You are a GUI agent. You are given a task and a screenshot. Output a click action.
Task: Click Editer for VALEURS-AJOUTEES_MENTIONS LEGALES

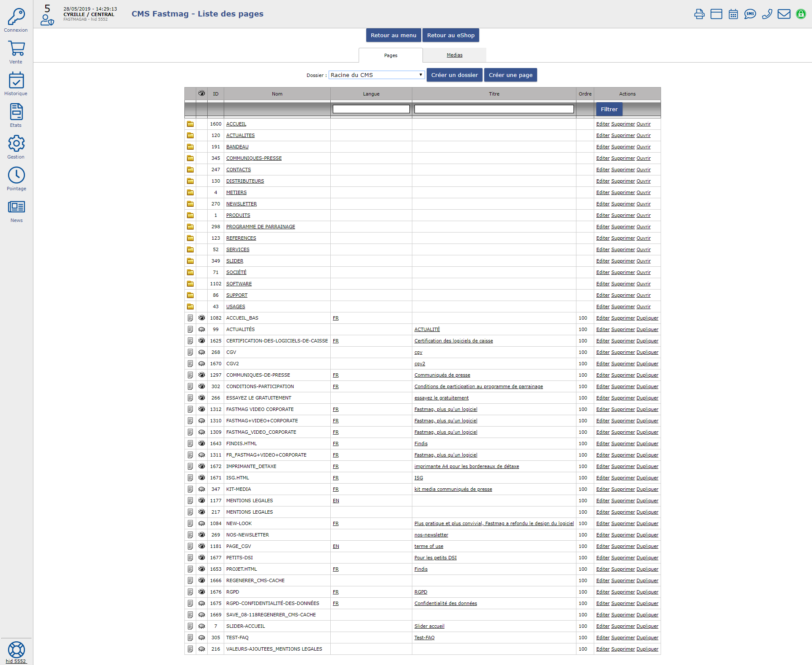coord(603,649)
